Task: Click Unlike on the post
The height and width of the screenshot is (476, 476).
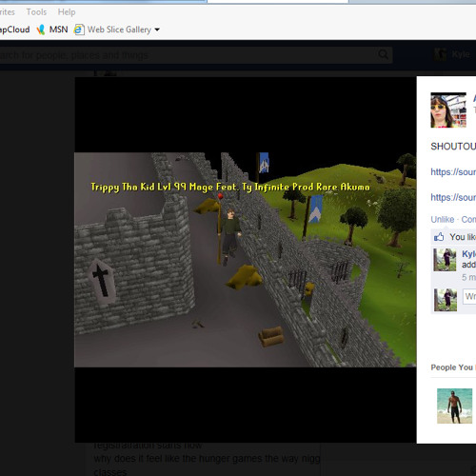Action: tap(443, 219)
